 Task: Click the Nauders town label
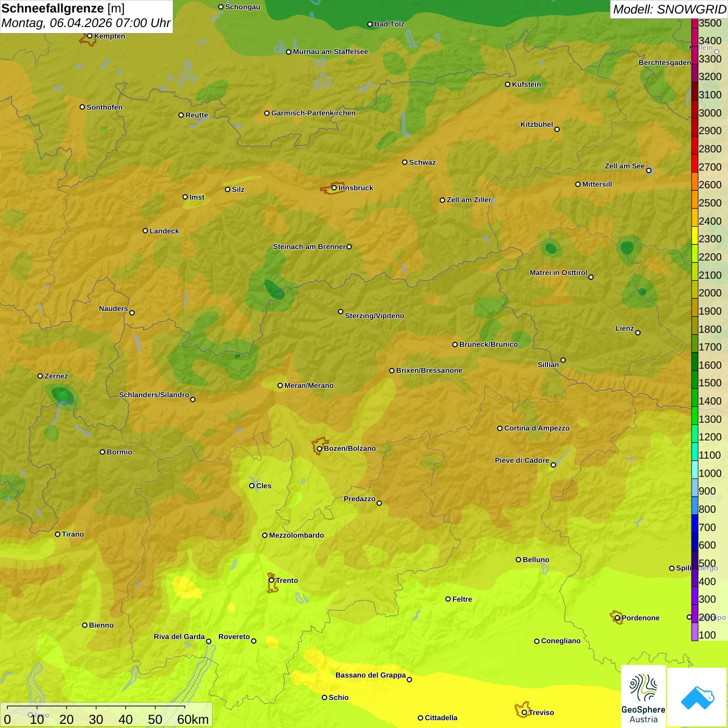(x=113, y=308)
